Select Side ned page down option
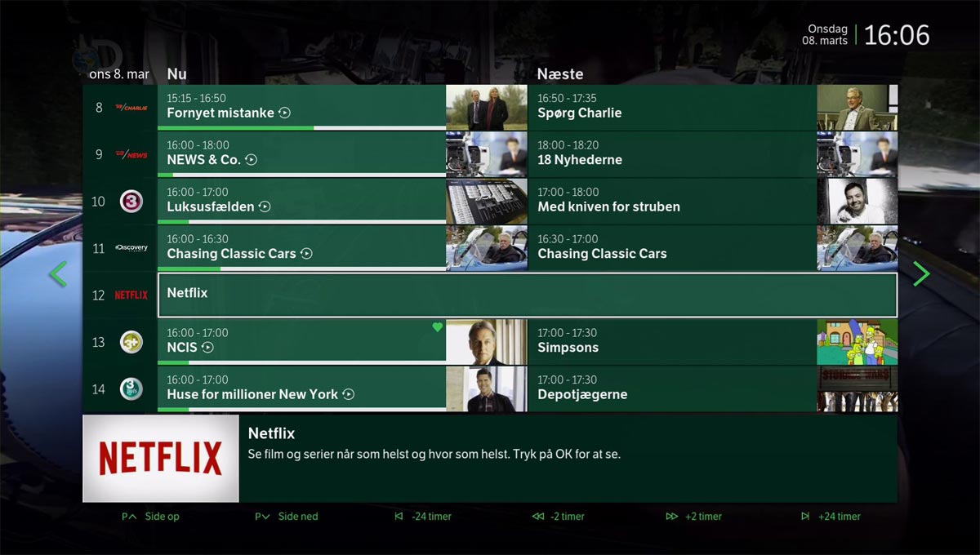 (x=286, y=517)
